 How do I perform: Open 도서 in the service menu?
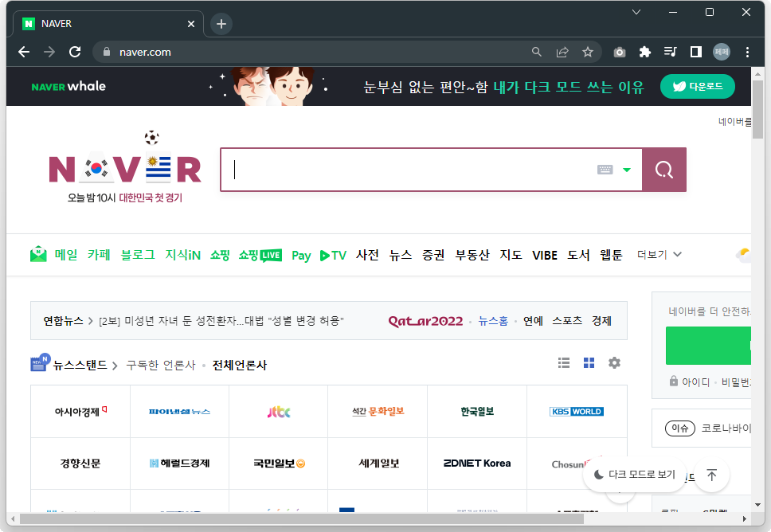[578, 255]
